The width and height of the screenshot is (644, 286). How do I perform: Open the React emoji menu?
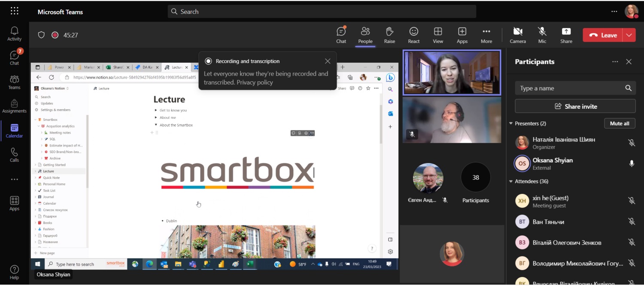[x=413, y=35]
